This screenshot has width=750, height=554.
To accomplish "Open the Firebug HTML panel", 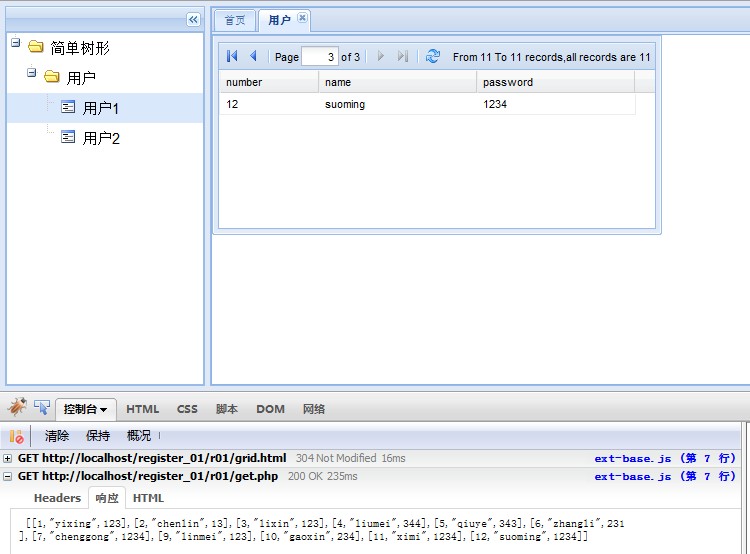I will pos(143,410).
